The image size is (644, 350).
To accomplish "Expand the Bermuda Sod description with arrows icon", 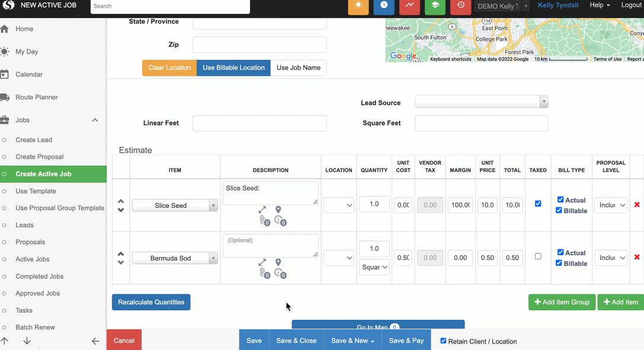I will tap(262, 262).
